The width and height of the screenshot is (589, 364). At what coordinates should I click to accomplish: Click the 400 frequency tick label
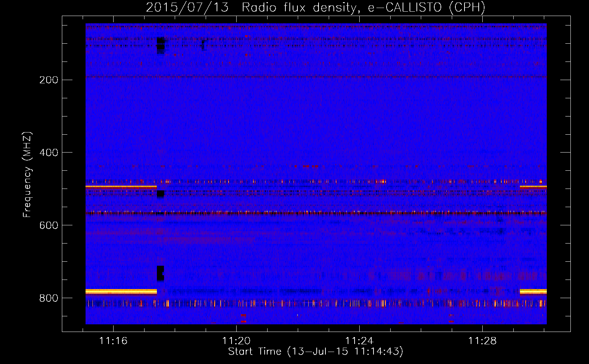click(49, 153)
